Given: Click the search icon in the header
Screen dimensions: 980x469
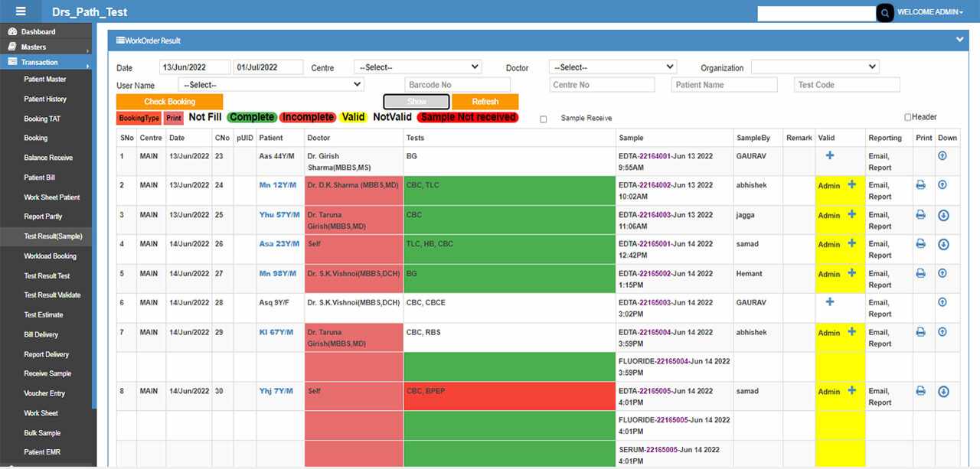Looking at the screenshot, I should [x=884, y=13].
